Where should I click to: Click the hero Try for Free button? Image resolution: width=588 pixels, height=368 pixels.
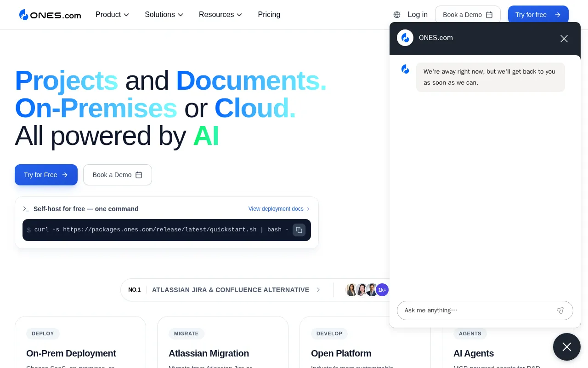click(46, 175)
